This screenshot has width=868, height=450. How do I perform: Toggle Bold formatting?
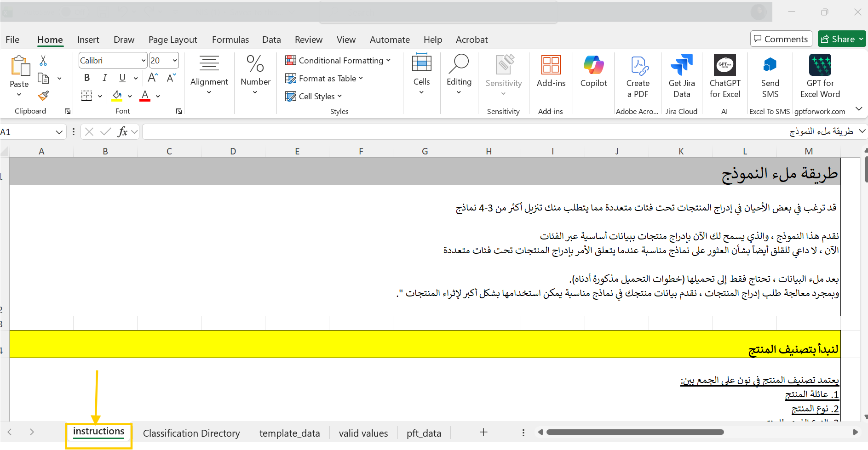point(87,78)
